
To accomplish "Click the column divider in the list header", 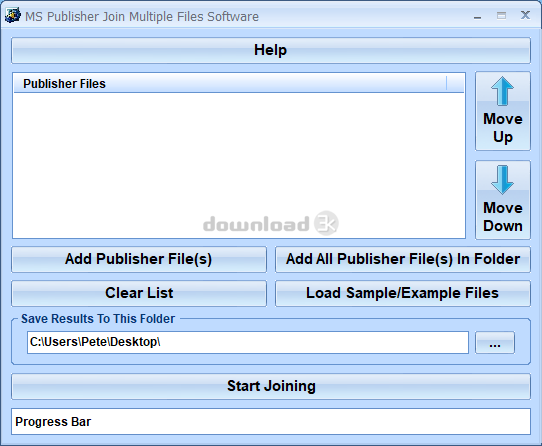I will pyautogui.click(x=447, y=84).
